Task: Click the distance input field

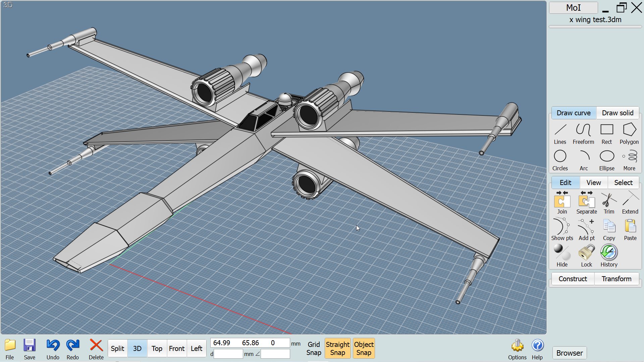Action: [228, 354]
